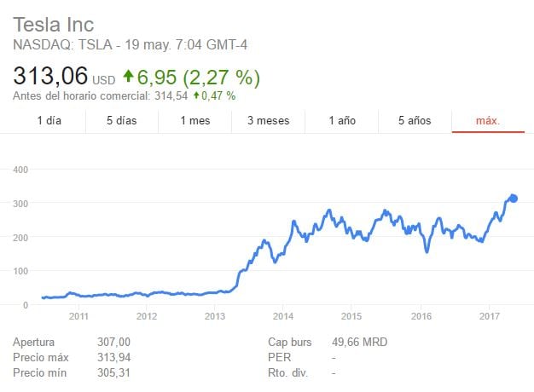534x392 pixels.
Task: Select the máx. tab
Action: (x=488, y=121)
